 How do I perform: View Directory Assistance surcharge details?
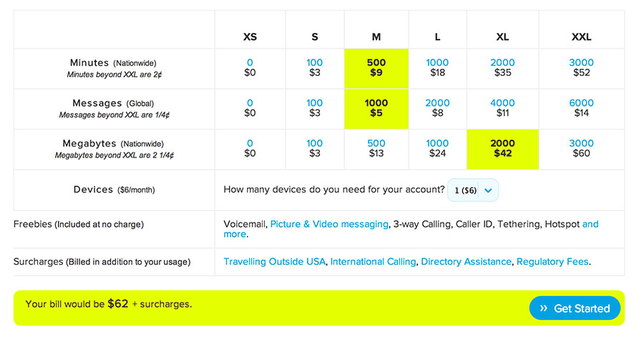click(x=466, y=262)
